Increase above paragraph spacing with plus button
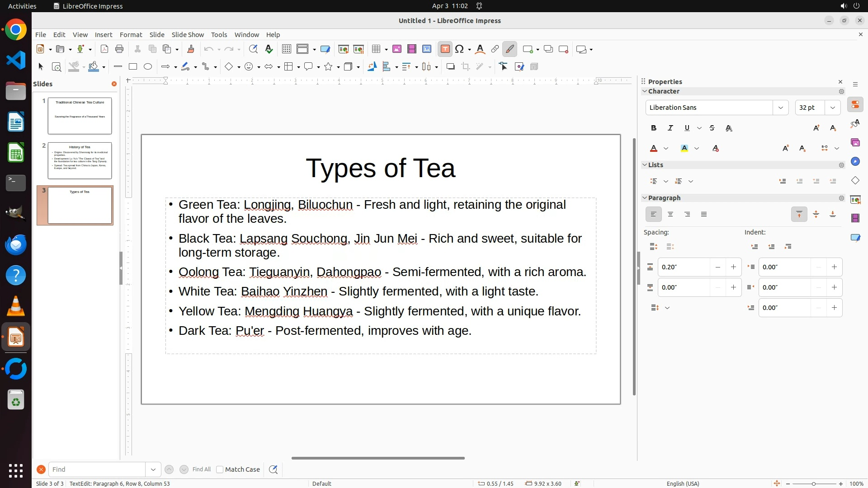This screenshot has height=488, width=868. pyautogui.click(x=733, y=267)
